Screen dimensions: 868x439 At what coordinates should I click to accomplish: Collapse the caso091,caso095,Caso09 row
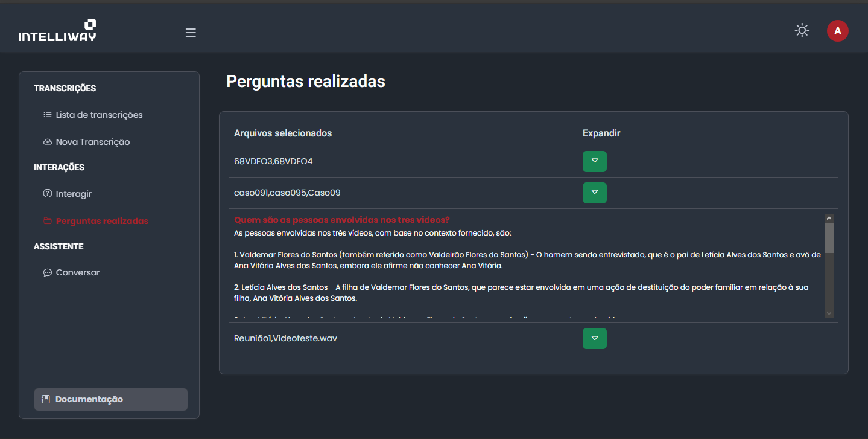(594, 193)
